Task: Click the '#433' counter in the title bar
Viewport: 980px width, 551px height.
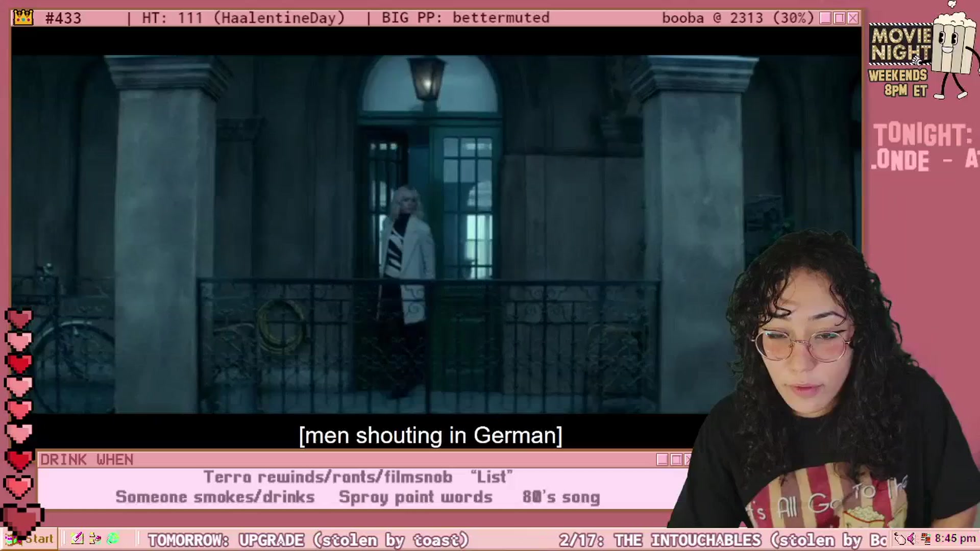Action: [63, 18]
